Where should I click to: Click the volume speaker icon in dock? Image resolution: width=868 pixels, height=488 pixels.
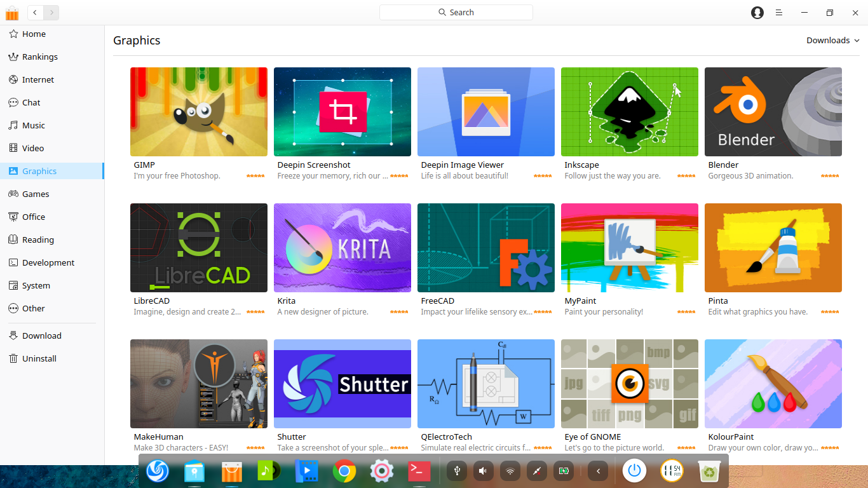point(483,471)
